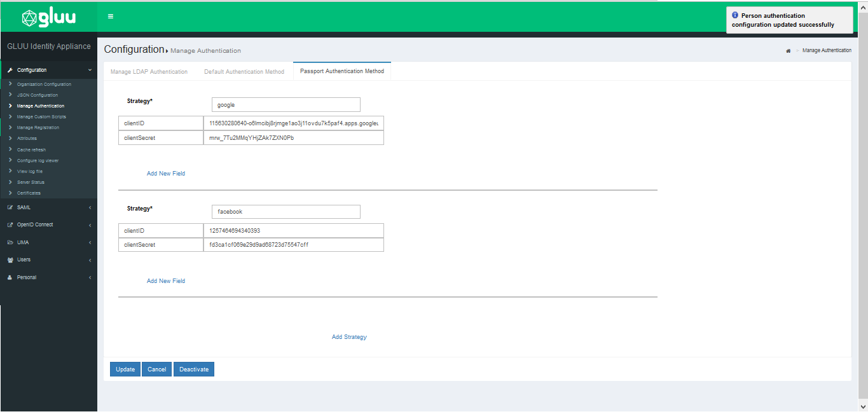The width and height of the screenshot is (868, 414).
Task: Click the UMA folder icon
Action: 10,242
